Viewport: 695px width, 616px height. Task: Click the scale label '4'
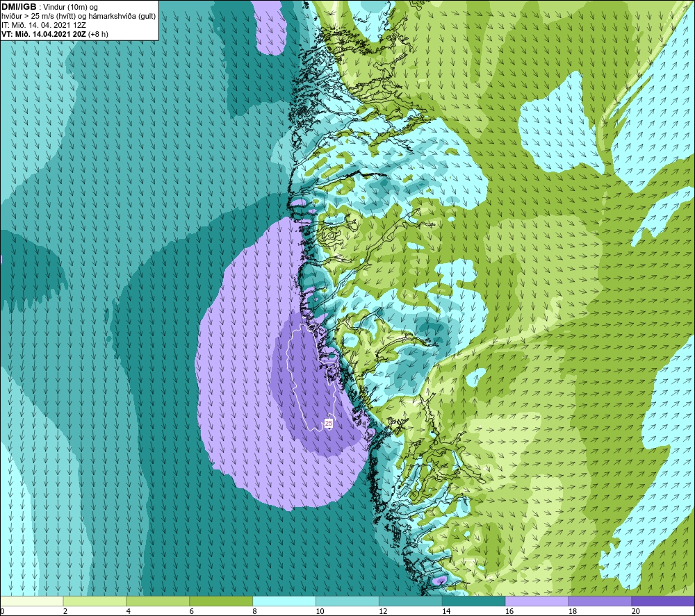tap(128, 612)
